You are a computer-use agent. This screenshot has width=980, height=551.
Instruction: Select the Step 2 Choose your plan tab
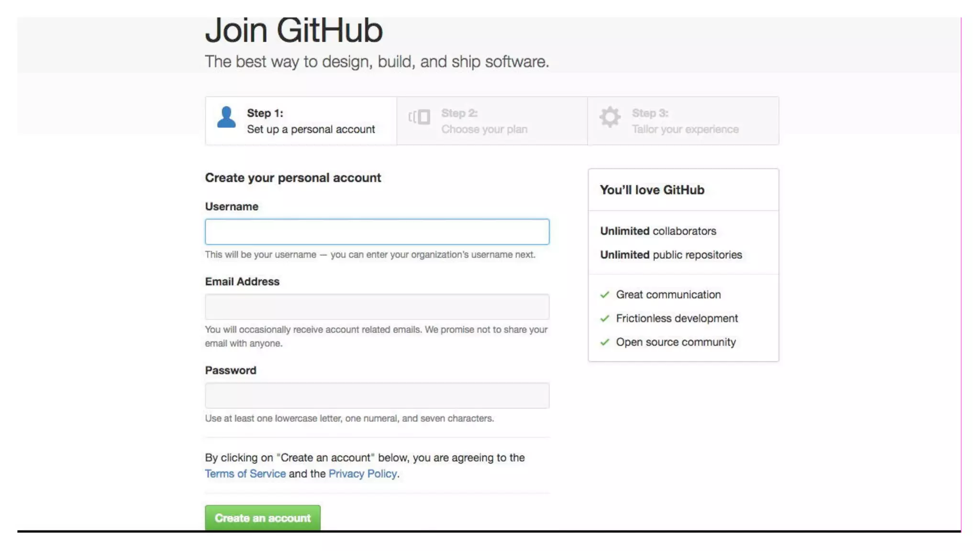point(492,121)
